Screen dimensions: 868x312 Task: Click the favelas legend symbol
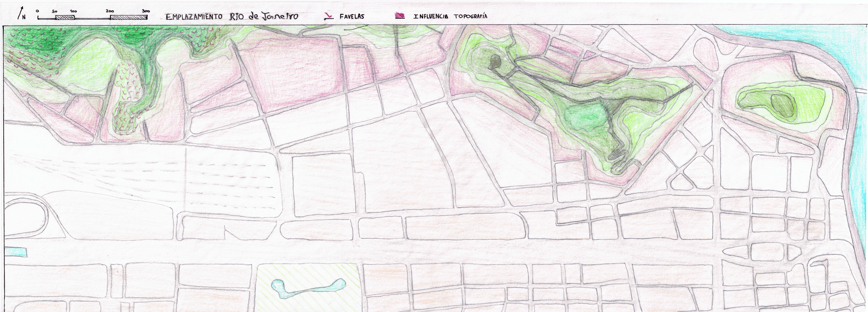pos(329,16)
